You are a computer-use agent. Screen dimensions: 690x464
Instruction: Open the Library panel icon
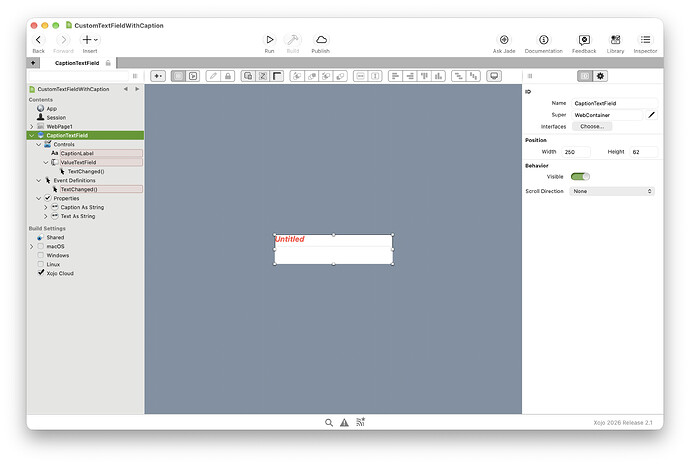[615, 40]
